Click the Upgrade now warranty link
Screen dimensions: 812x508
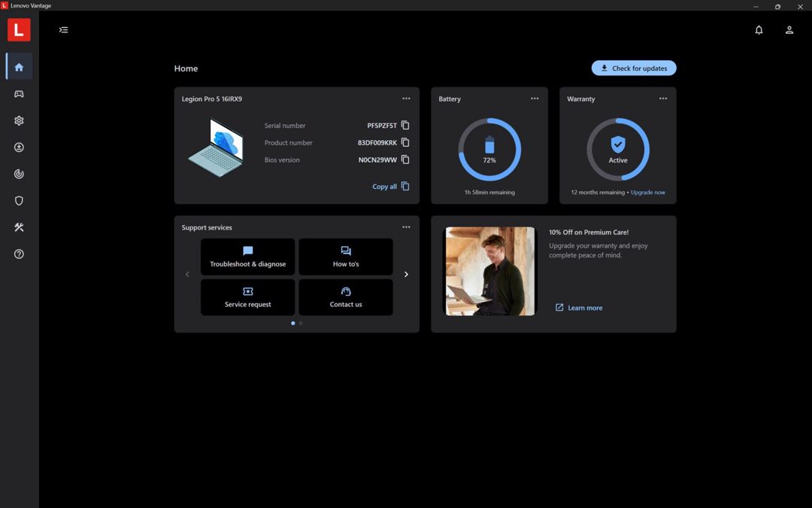(648, 193)
